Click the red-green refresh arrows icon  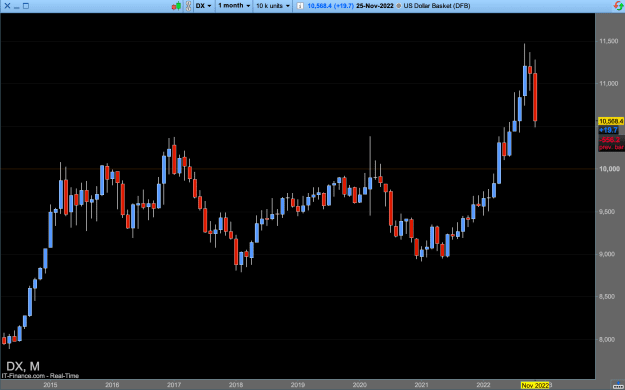click(618, 6)
